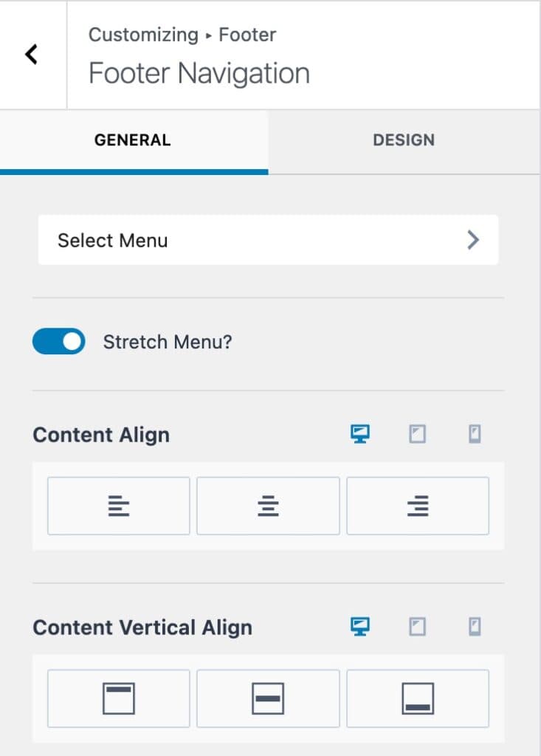This screenshot has width=541, height=756.
Task: Open the GENERAL tab
Action: (132, 140)
